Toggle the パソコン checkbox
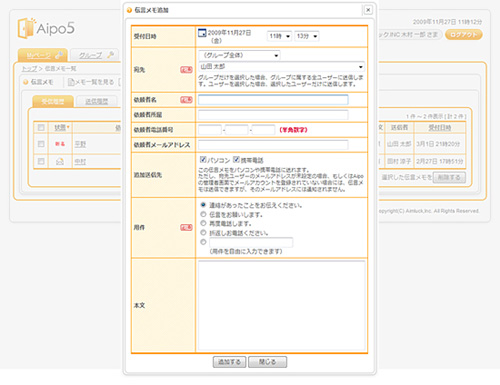The height and width of the screenshot is (385, 500). [203, 159]
